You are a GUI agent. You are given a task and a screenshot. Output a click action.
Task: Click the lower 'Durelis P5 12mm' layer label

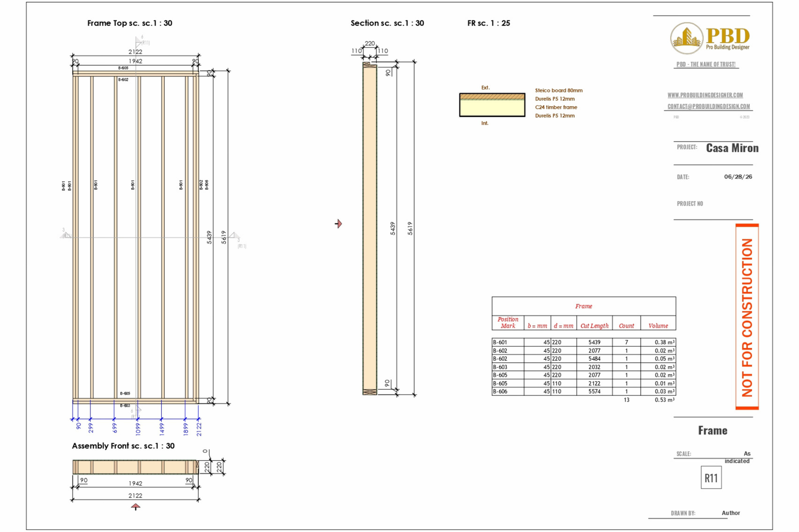point(555,116)
